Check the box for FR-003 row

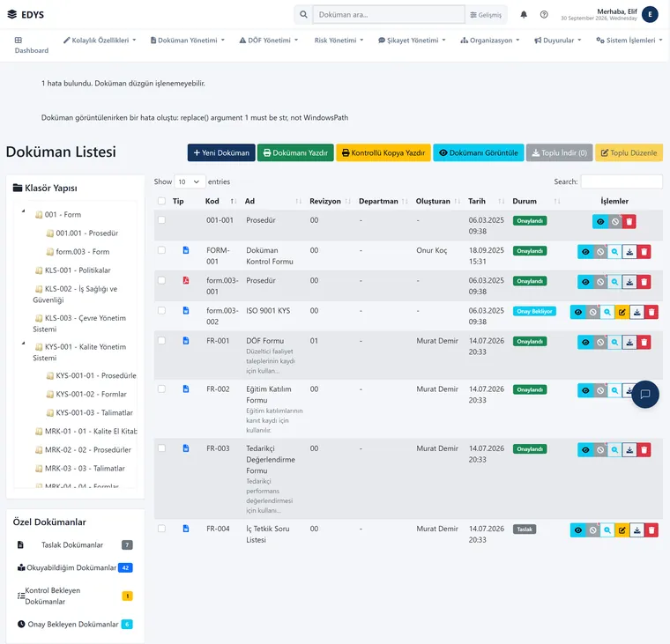tap(161, 448)
